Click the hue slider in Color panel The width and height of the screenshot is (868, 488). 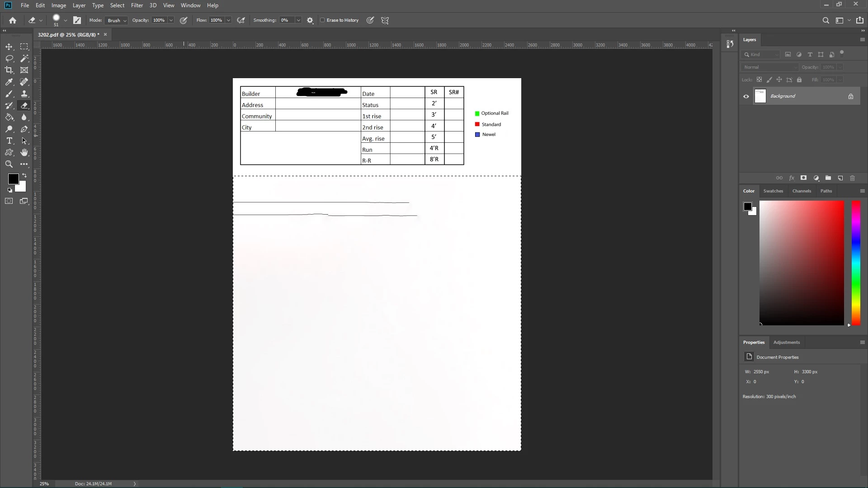[856, 262]
